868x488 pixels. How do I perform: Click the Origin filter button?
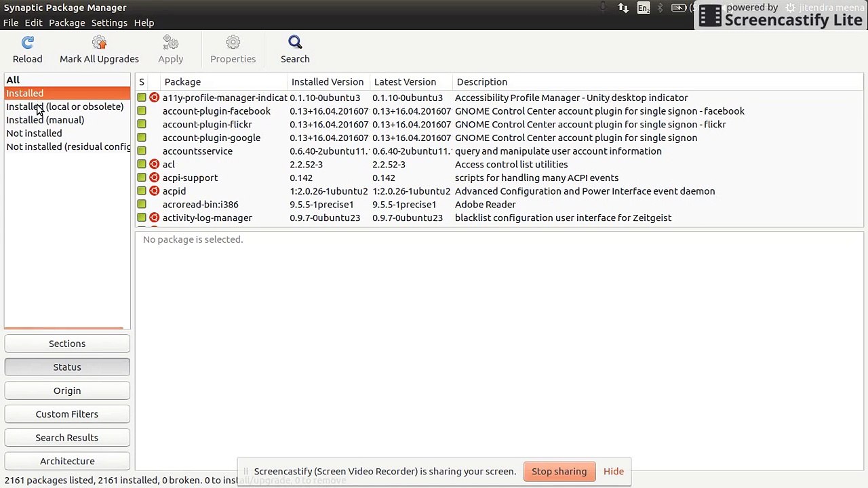pos(67,390)
